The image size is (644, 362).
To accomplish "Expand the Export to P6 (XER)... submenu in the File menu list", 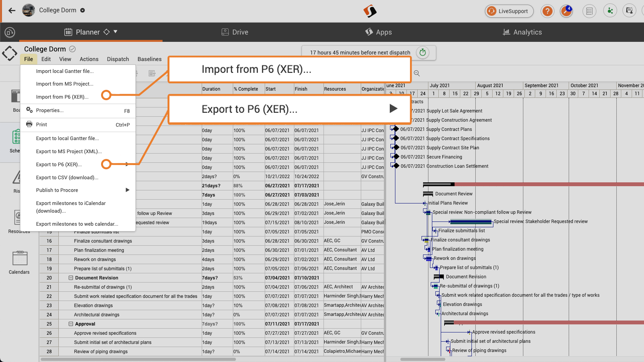I will click(x=78, y=164).
